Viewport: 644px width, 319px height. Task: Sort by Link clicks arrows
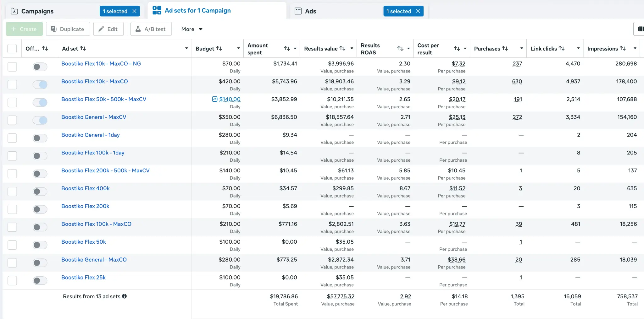[x=562, y=48]
